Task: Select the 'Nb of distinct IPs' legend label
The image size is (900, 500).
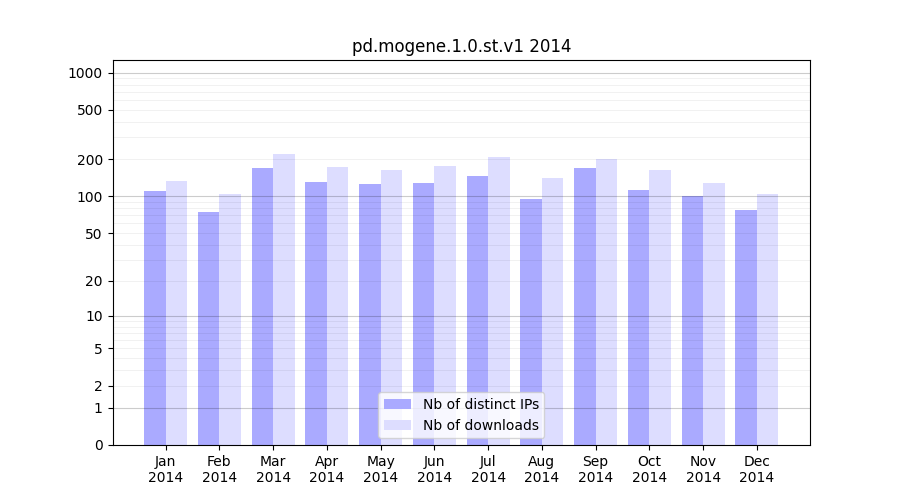Action: pyautogui.click(x=480, y=404)
